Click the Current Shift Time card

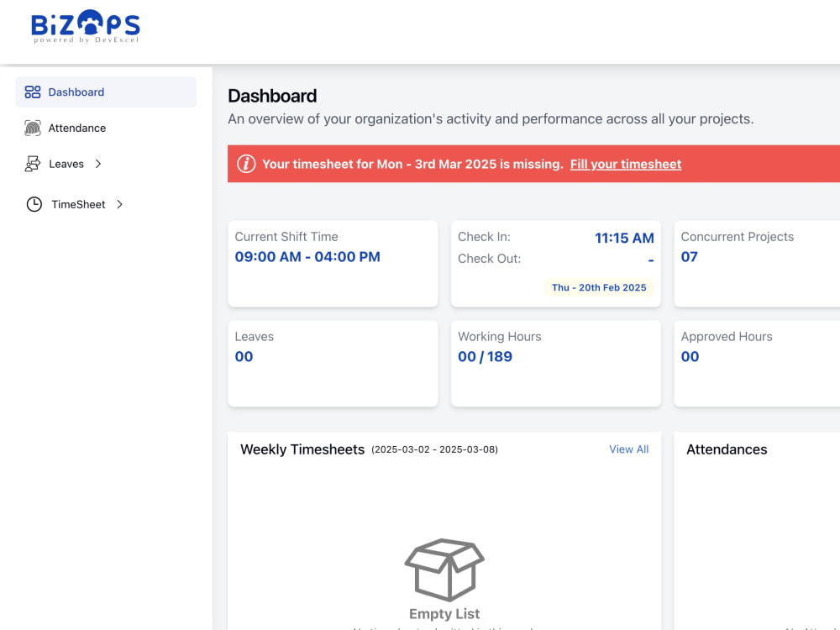(333, 264)
